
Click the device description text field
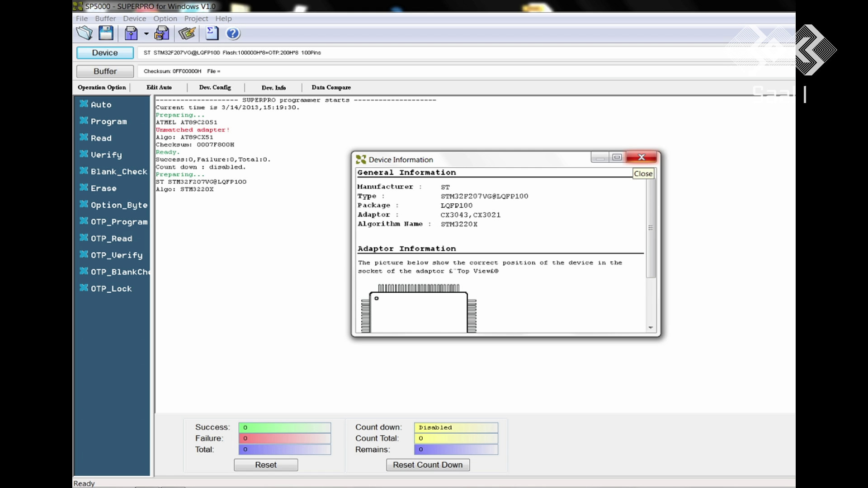466,53
